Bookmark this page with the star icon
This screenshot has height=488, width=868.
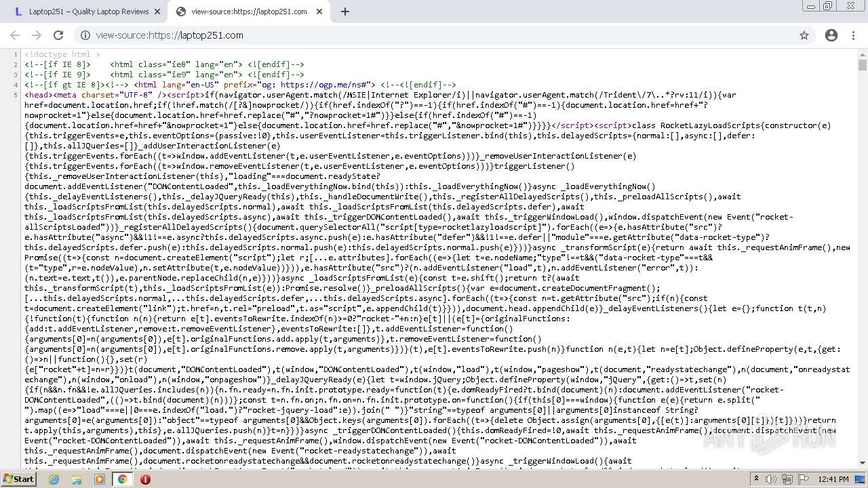pyautogui.click(x=804, y=35)
